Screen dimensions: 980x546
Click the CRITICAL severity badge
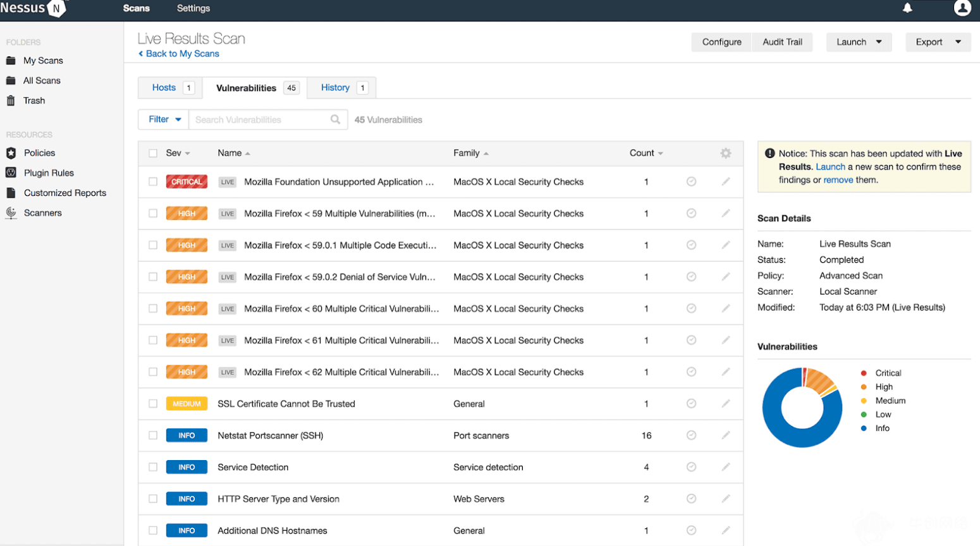[187, 181]
